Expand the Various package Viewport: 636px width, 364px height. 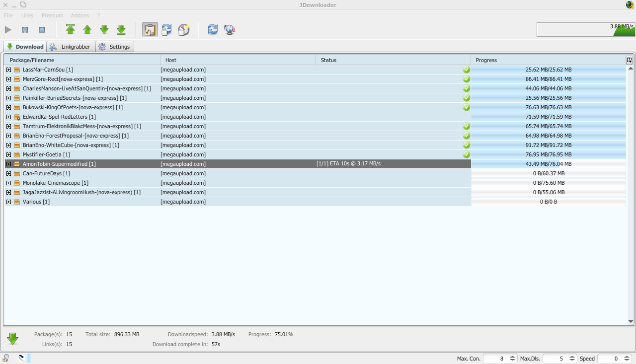click(8, 202)
